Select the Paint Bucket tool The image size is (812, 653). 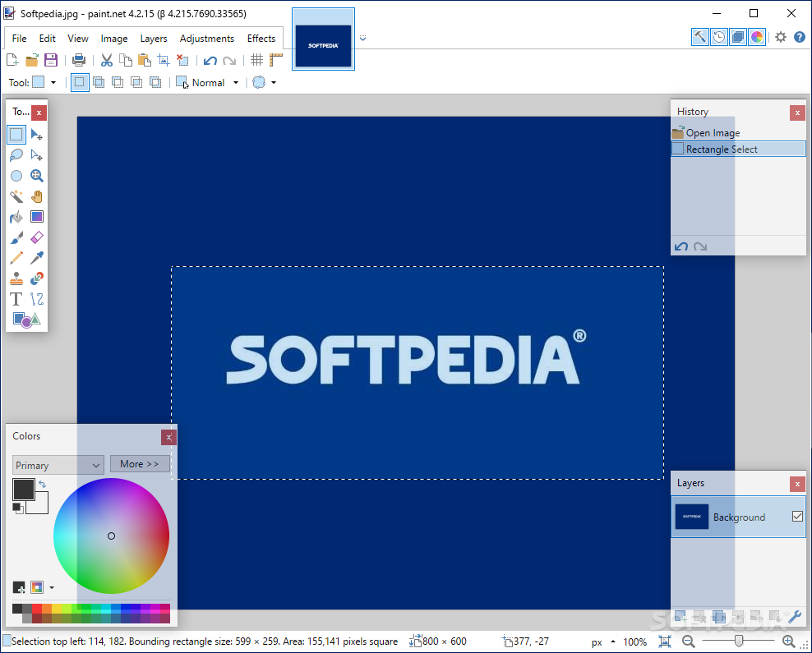pos(16,217)
